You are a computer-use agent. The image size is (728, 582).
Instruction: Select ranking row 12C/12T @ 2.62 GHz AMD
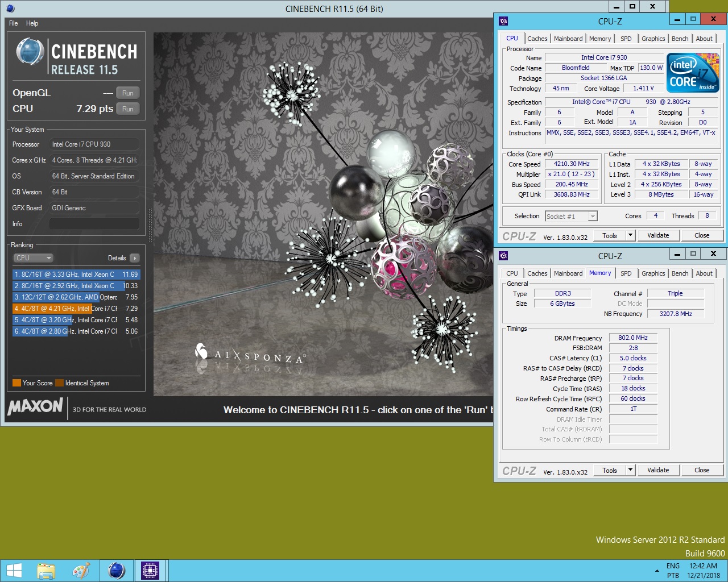76,297
